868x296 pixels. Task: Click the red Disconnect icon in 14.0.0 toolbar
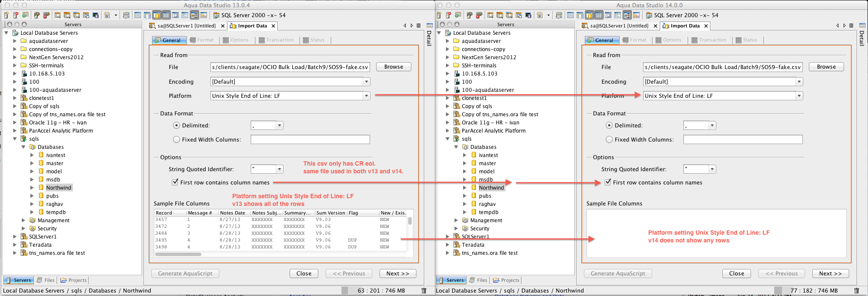point(479,15)
